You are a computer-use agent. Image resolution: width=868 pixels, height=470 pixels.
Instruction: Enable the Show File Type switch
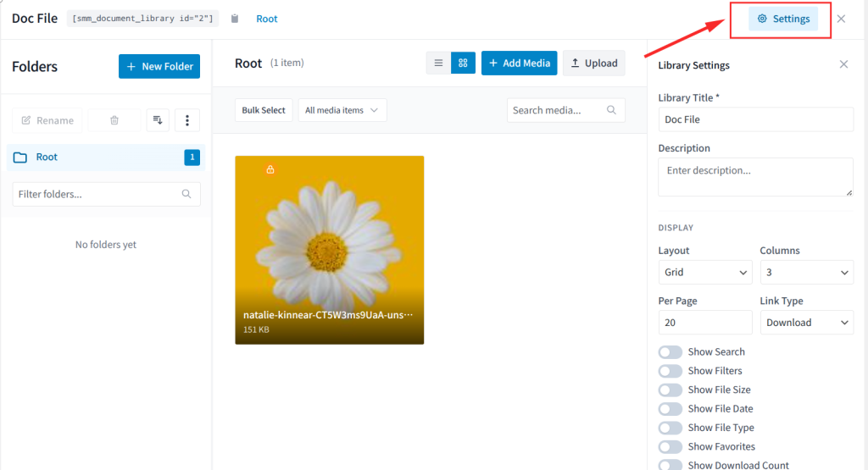point(670,428)
